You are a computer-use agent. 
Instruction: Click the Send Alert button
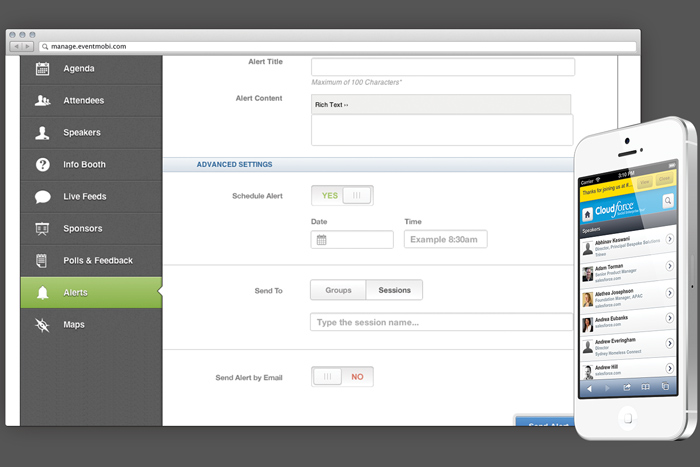545,421
